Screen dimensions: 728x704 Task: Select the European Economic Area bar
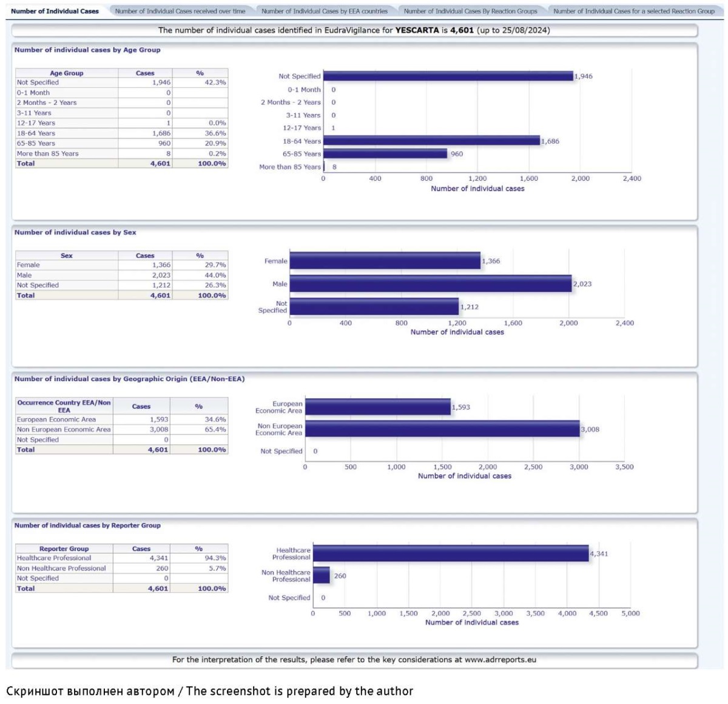coord(378,407)
